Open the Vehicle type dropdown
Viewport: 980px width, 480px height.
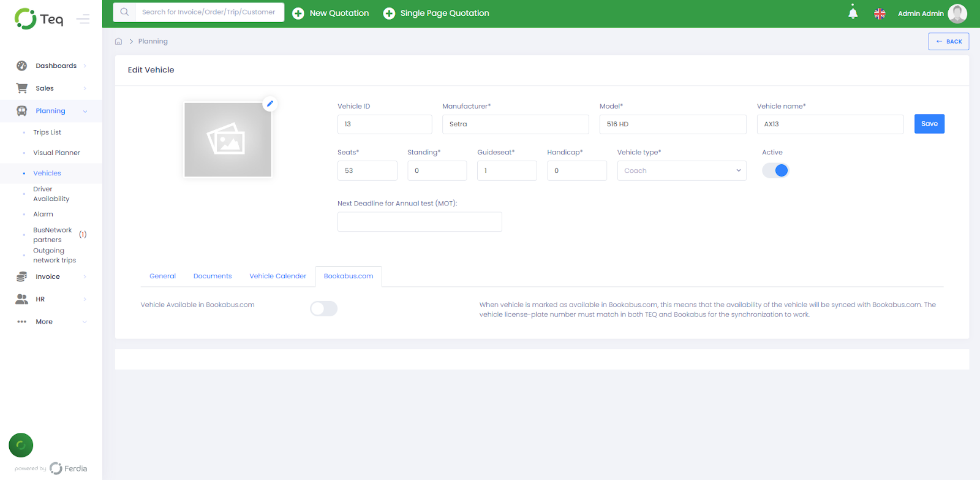tap(682, 170)
